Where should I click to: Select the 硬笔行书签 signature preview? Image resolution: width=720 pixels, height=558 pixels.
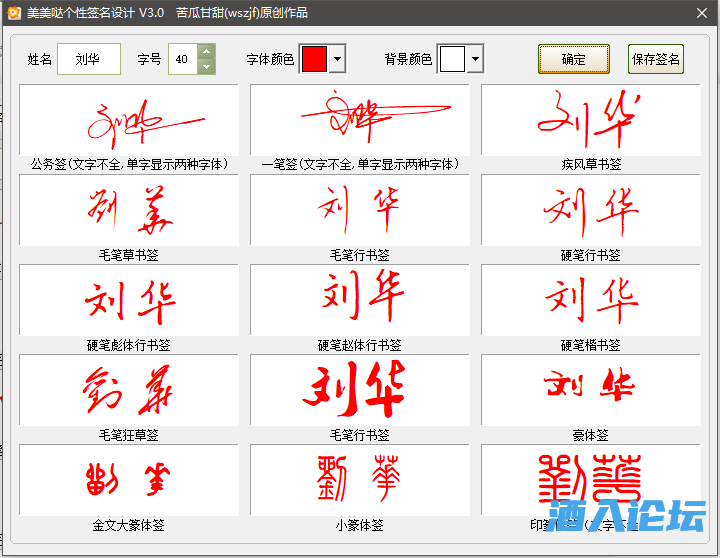[590, 210]
